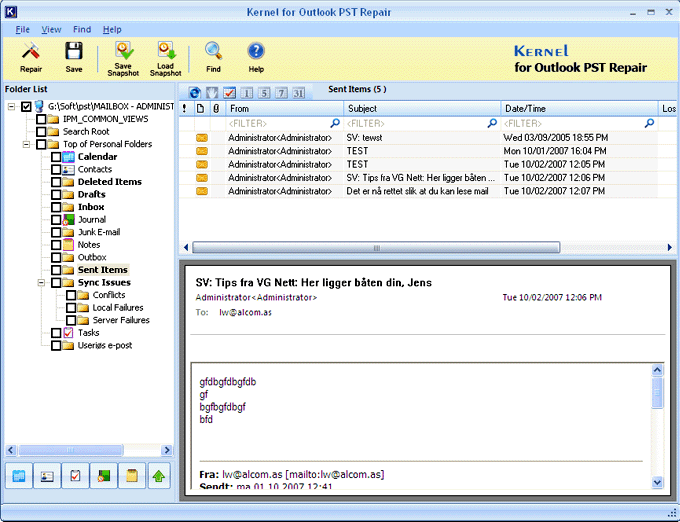The width and height of the screenshot is (680, 522).
Task: Click contacts shortcut button at bottom left
Action: click(47, 476)
